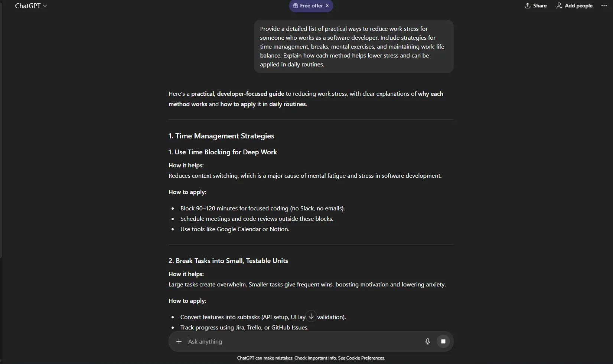
Task: Stop generating the response
Action: click(443, 341)
